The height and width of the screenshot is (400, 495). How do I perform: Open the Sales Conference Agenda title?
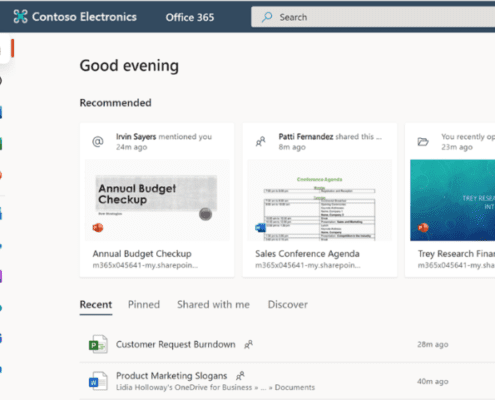coord(307,254)
